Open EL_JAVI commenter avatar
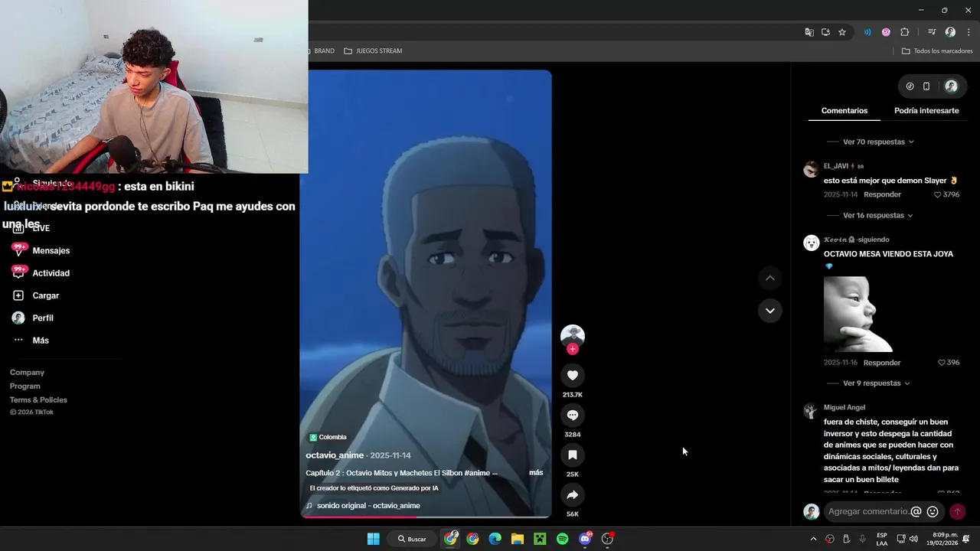The height and width of the screenshot is (551, 980). pos(811,170)
